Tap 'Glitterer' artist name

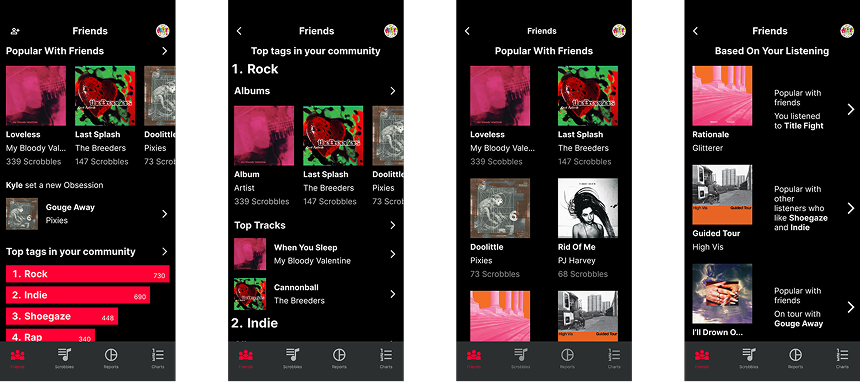click(708, 148)
